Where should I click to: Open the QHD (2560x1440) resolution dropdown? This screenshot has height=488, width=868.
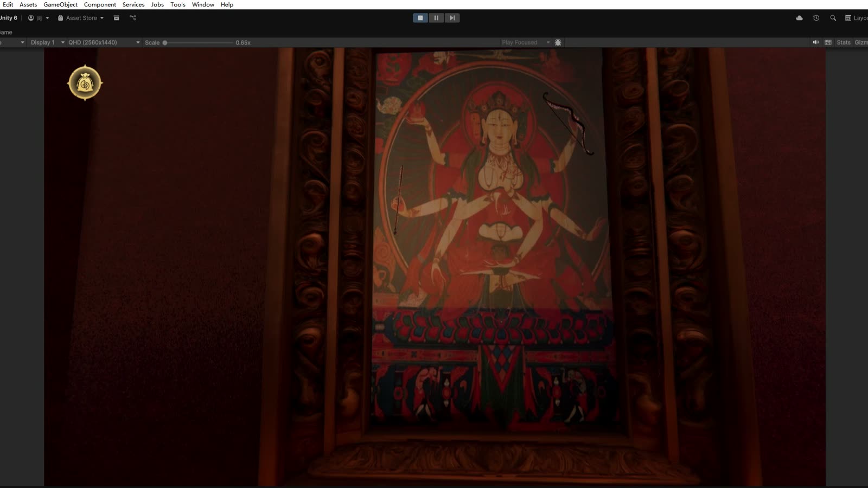pyautogui.click(x=104, y=42)
